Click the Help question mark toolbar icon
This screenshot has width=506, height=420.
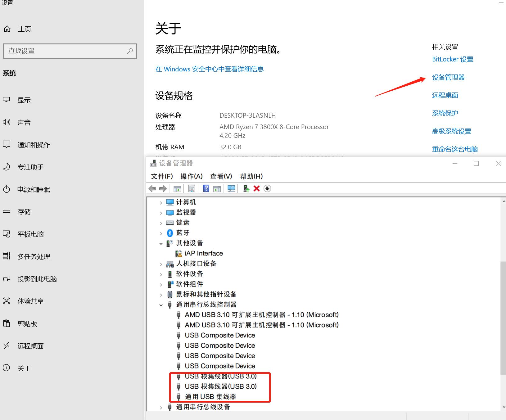click(206, 188)
